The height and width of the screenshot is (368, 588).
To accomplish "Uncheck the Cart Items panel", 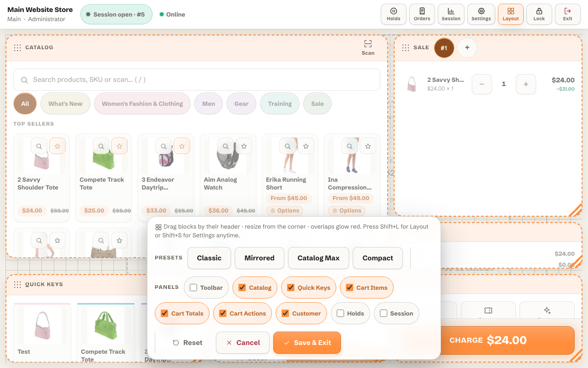I will [x=350, y=287].
